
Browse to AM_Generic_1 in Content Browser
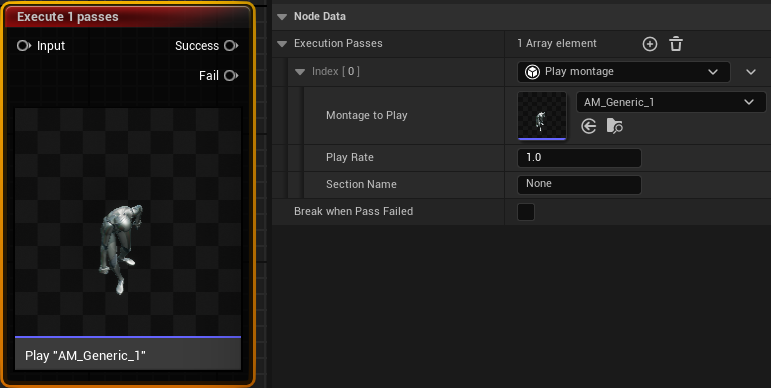click(x=615, y=126)
